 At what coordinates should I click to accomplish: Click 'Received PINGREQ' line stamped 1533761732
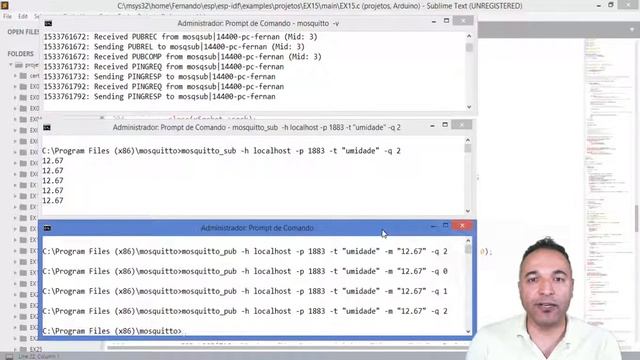point(164,67)
